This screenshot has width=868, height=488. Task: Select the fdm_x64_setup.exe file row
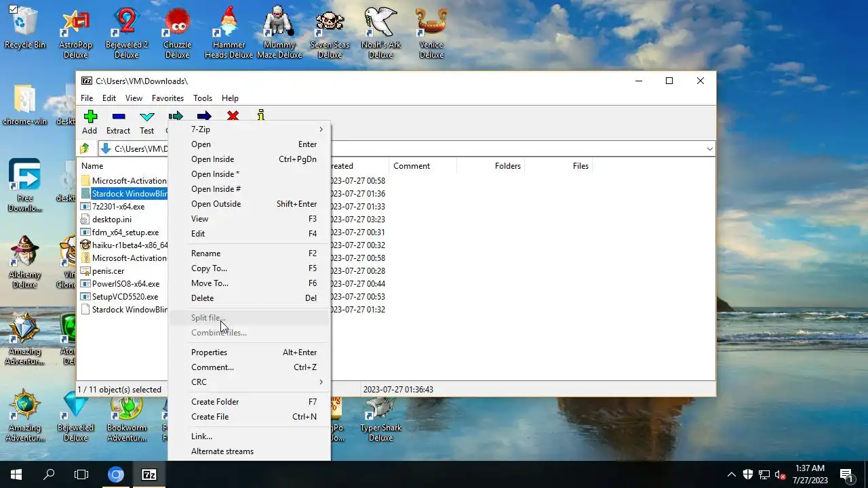pos(125,232)
